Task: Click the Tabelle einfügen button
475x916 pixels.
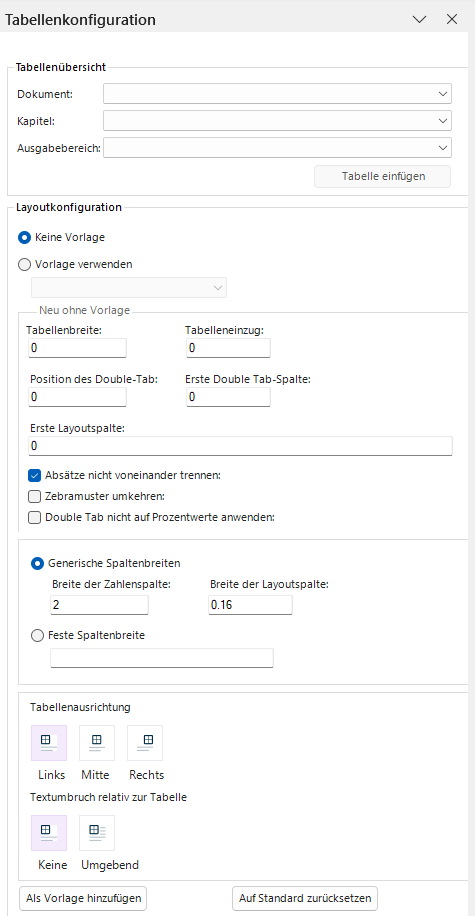Action: click(383, 176)
